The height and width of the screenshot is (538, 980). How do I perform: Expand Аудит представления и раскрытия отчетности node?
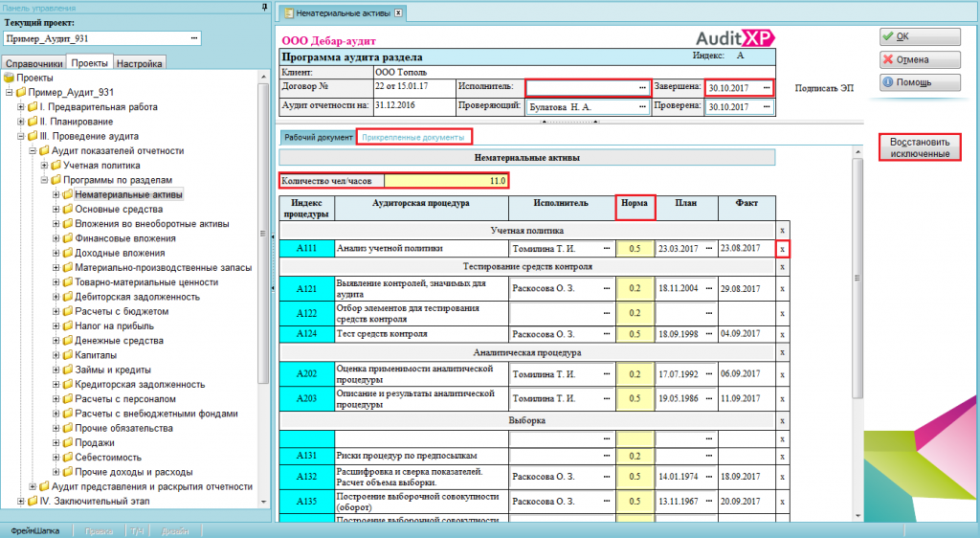(x=33, y=486)
